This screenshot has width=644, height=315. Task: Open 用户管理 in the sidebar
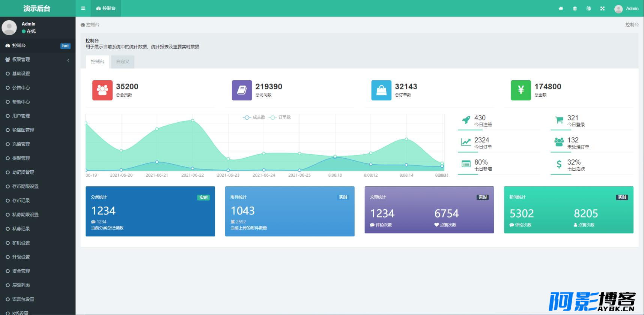click(38, 116)
